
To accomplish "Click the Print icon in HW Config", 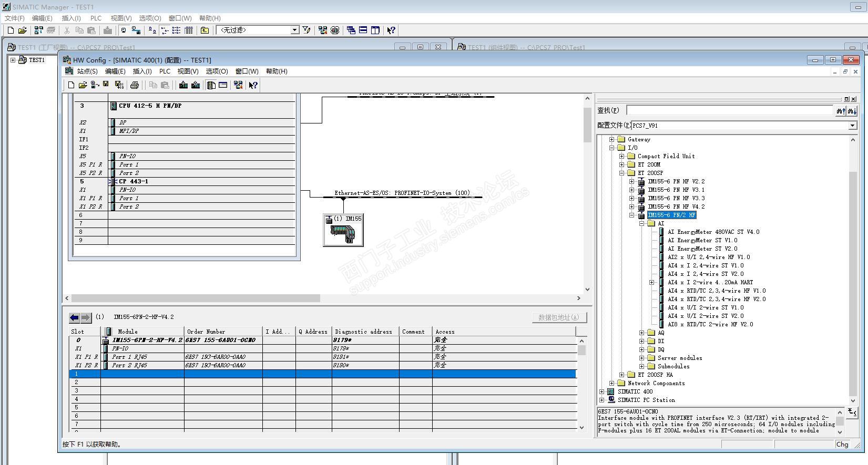I will 135,85.
